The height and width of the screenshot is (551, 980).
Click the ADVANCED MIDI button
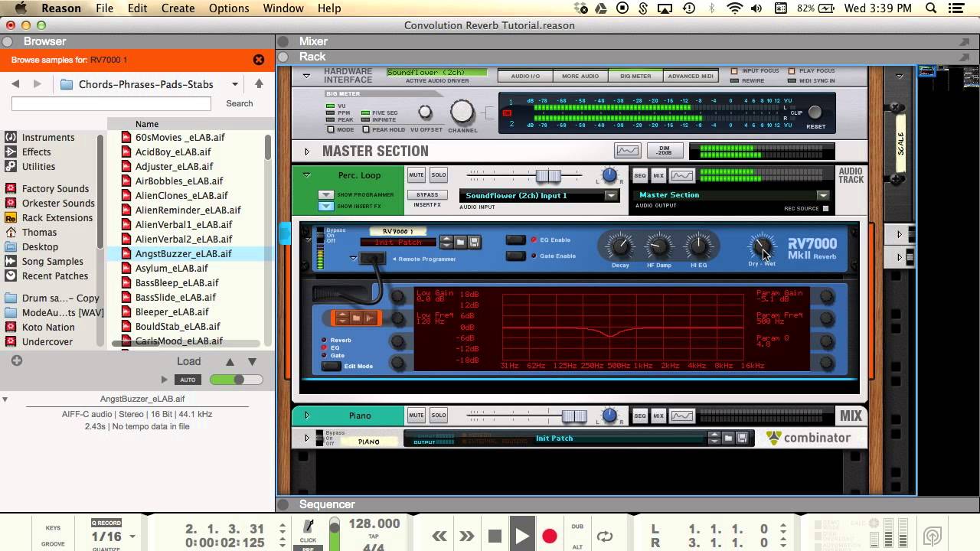click(691, 76)
